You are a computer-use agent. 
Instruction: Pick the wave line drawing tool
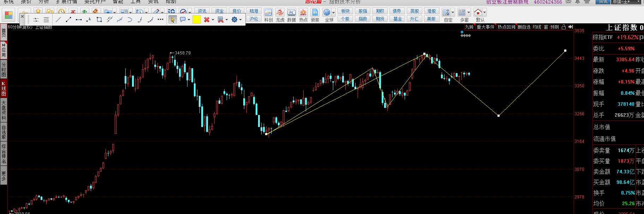(120, 19)
